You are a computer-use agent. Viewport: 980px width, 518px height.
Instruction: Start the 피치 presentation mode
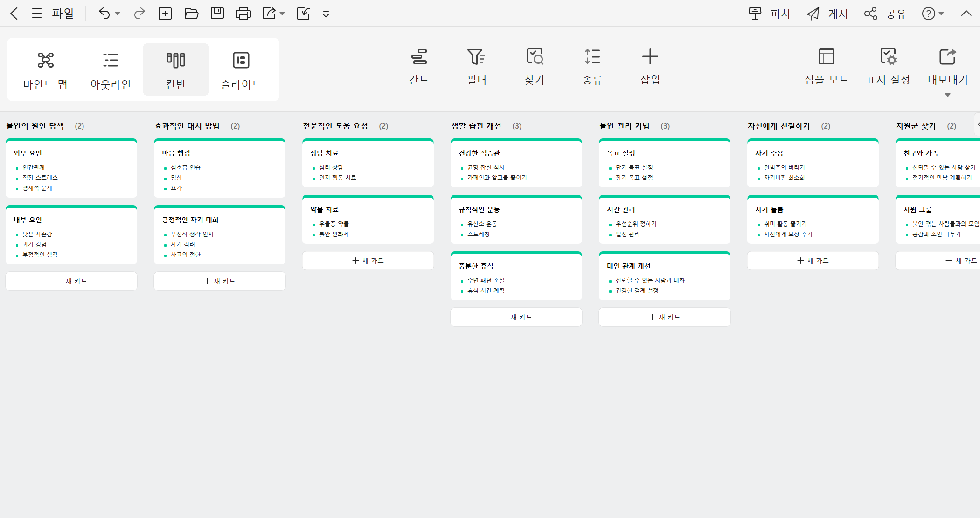click(769, 14)
